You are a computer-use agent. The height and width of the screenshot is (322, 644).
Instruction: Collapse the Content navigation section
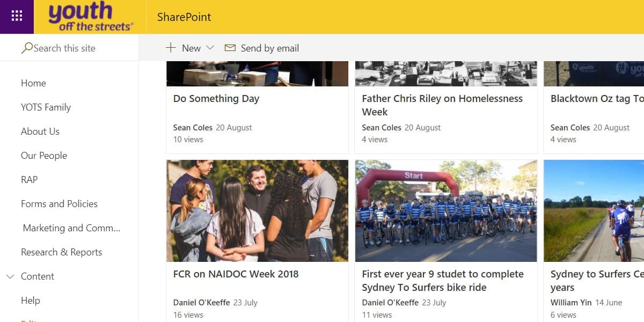tap(10, 276)
